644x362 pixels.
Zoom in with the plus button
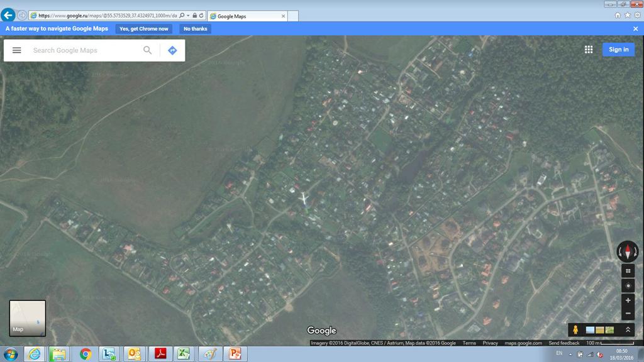click(628, 300)
